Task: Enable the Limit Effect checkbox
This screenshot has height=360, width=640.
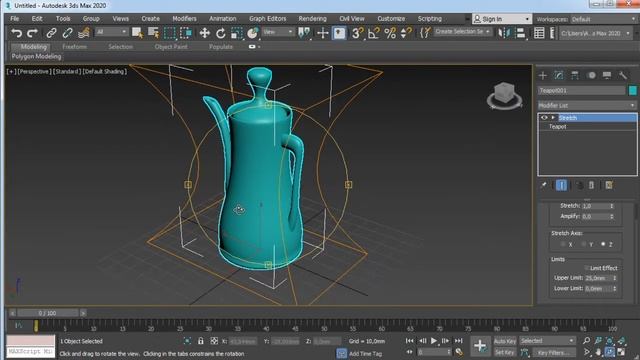Action: tap(587, 268)
